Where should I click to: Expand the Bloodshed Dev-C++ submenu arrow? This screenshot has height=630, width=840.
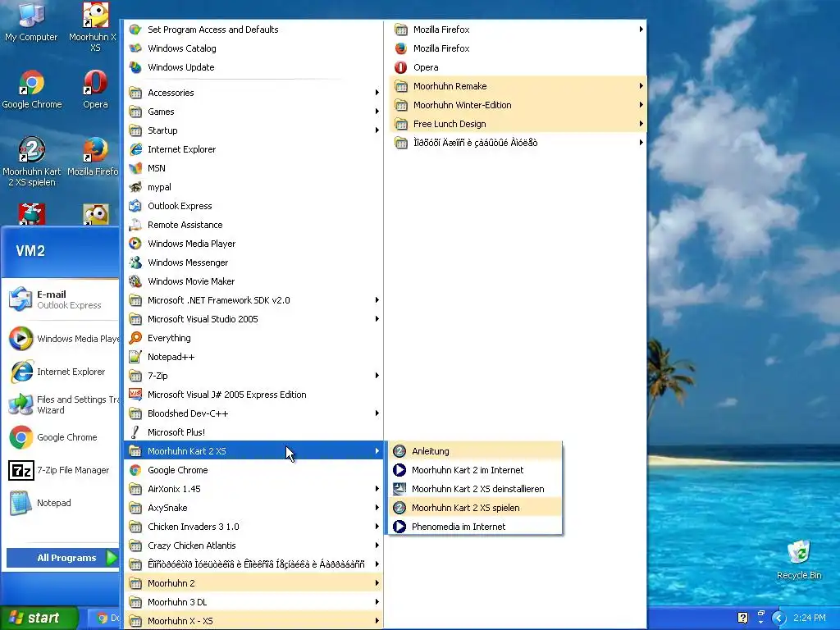click(377, 413)
